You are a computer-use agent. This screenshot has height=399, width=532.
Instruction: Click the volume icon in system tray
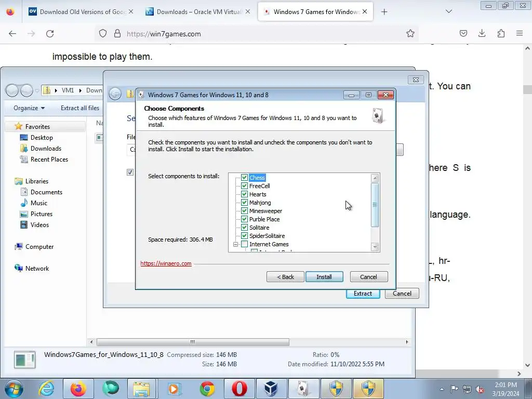[x=480, y=390]
